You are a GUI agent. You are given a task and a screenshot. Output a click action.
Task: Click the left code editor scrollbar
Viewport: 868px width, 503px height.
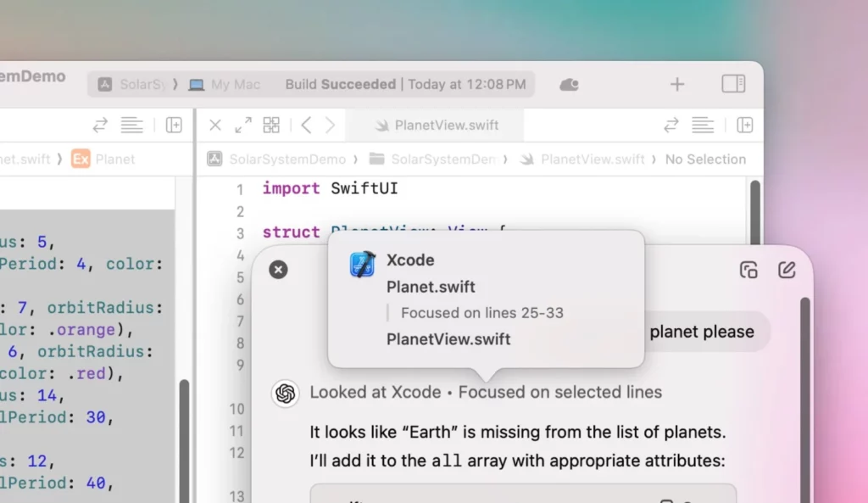184,440
